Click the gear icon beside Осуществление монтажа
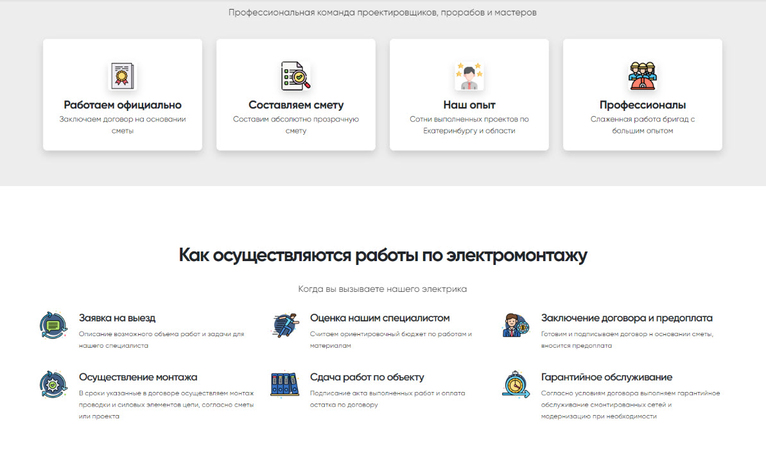766x451 pixels. click(53, 384)
